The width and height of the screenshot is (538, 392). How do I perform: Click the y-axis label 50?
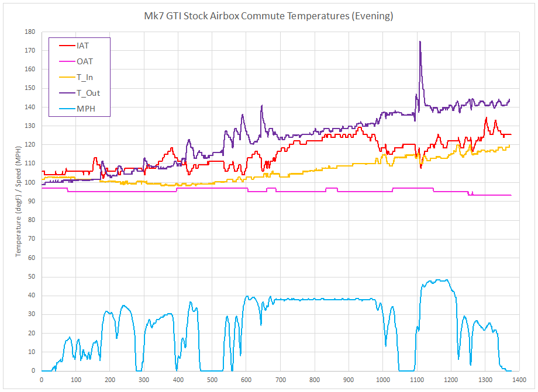click(31, 276)
